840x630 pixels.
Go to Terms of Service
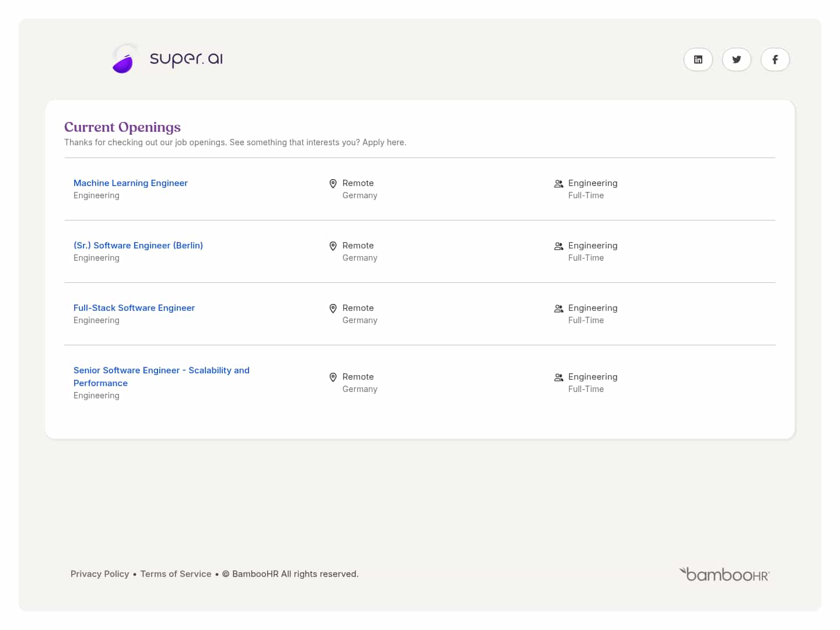pos(176,574)
